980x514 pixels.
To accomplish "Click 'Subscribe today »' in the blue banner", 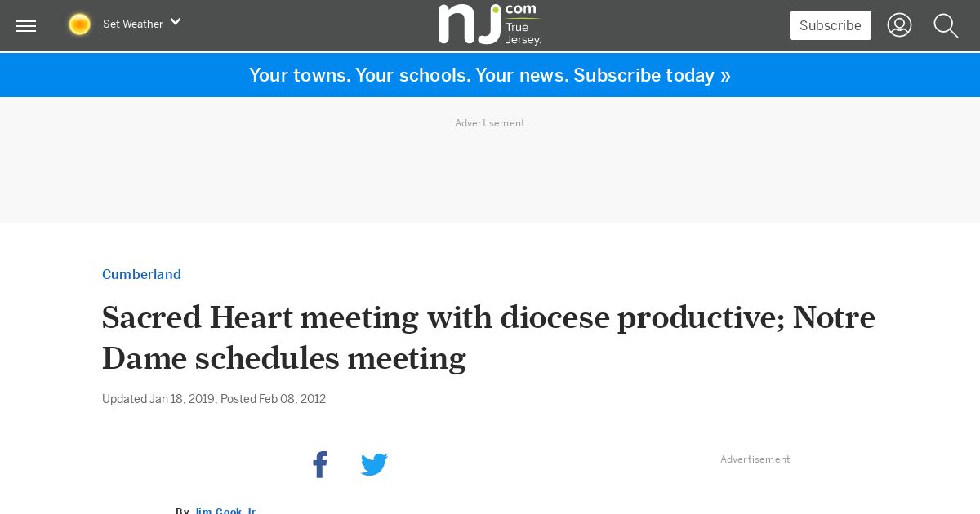I will point(652,75).
